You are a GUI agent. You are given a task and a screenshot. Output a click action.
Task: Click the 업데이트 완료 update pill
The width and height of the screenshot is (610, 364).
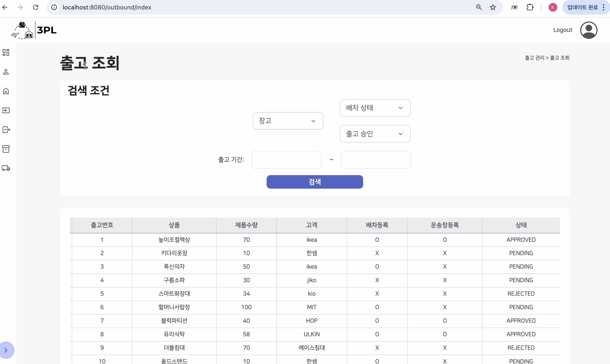pos(583,7)
